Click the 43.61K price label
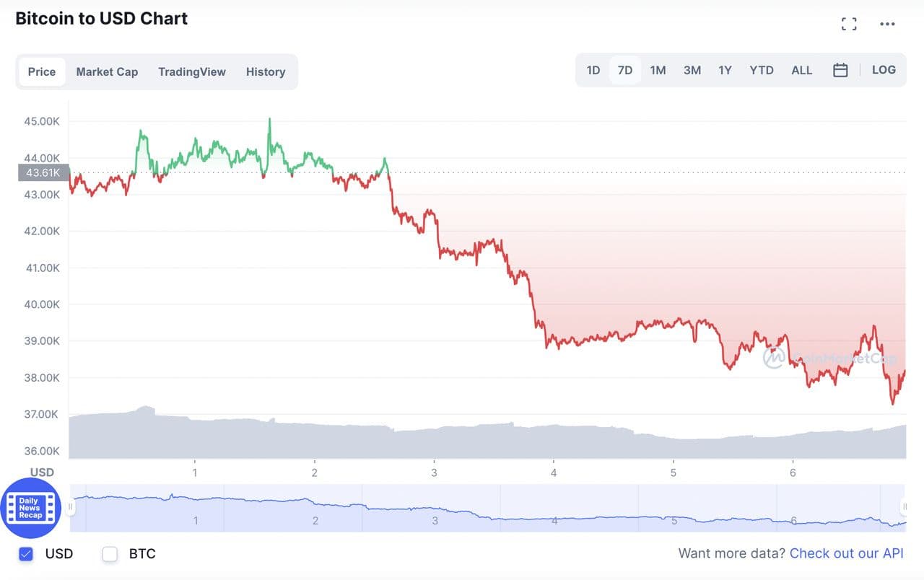Viewport: 924px width, 580px height. [x=43, y=172]
